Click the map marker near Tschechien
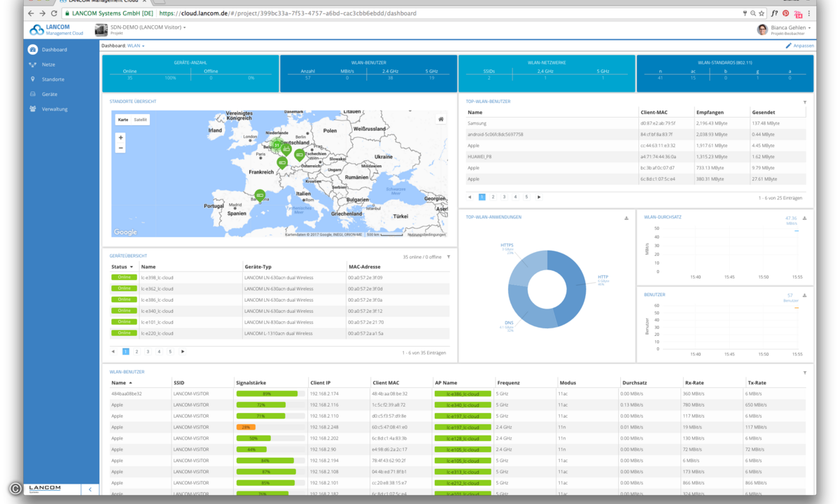 pyautogui.click(x=300, y=155)
